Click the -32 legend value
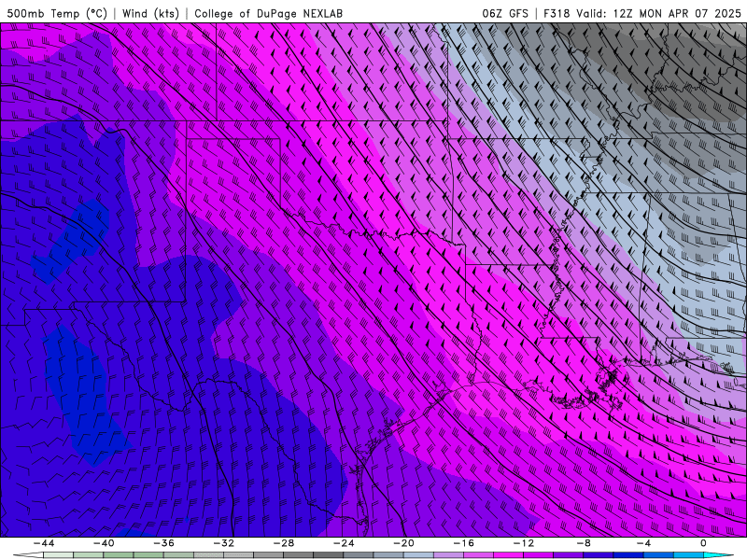The image size is (747, 560). tap(223, 543)
